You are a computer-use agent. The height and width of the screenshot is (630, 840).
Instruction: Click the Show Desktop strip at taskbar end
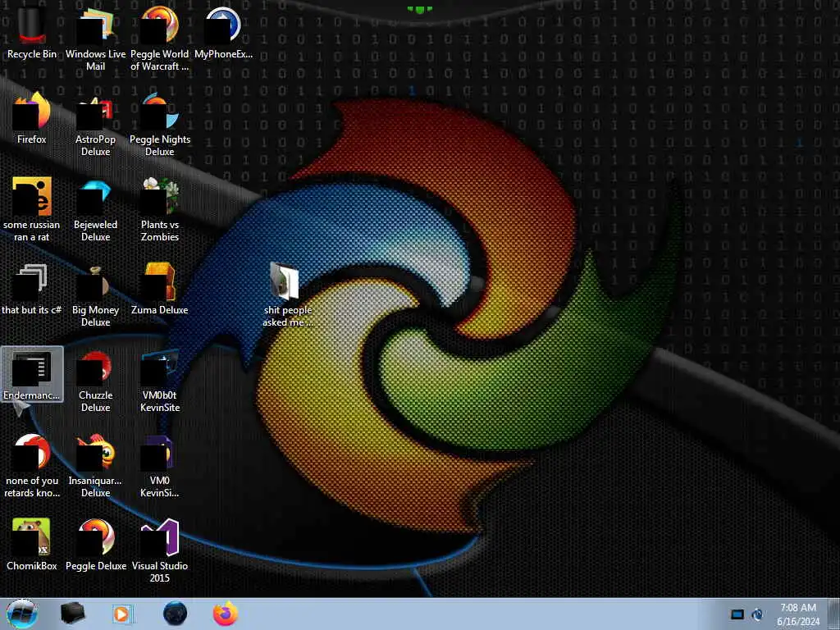pos(834,614)
